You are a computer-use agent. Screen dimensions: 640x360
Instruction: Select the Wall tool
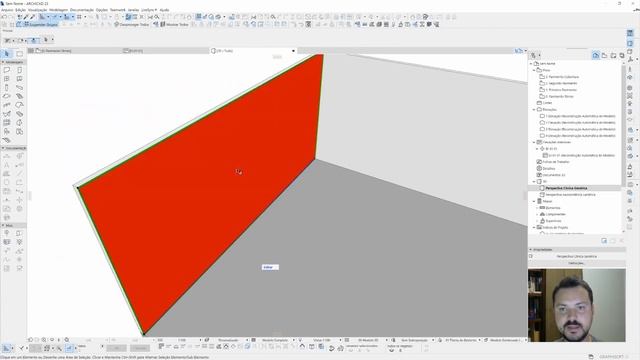pyautogui.click(x=7, y=70)
